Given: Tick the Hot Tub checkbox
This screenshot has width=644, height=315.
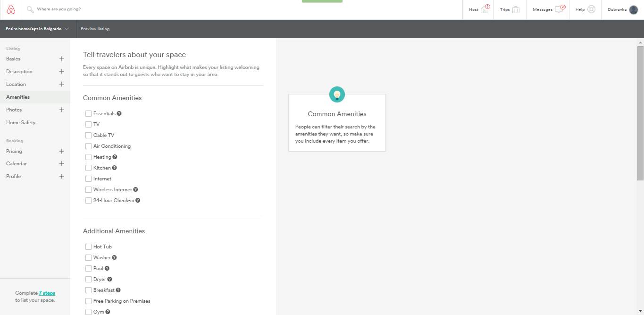Looking at the screenshot, I should (x=88, y=247).
